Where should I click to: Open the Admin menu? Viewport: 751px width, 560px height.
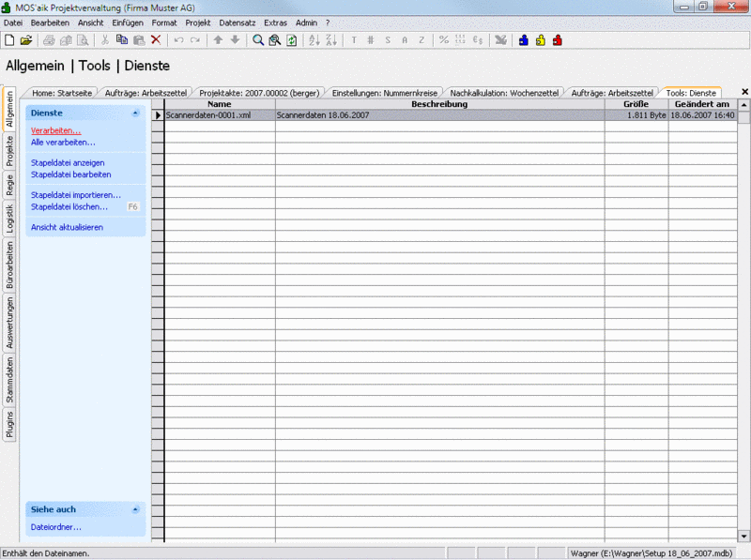pos(306,23)
